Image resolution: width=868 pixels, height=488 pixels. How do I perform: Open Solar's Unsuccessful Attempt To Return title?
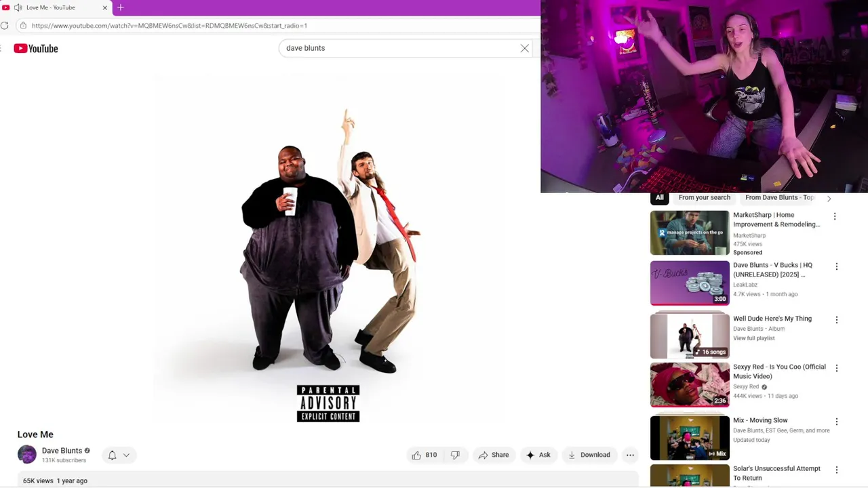point(776,473)
